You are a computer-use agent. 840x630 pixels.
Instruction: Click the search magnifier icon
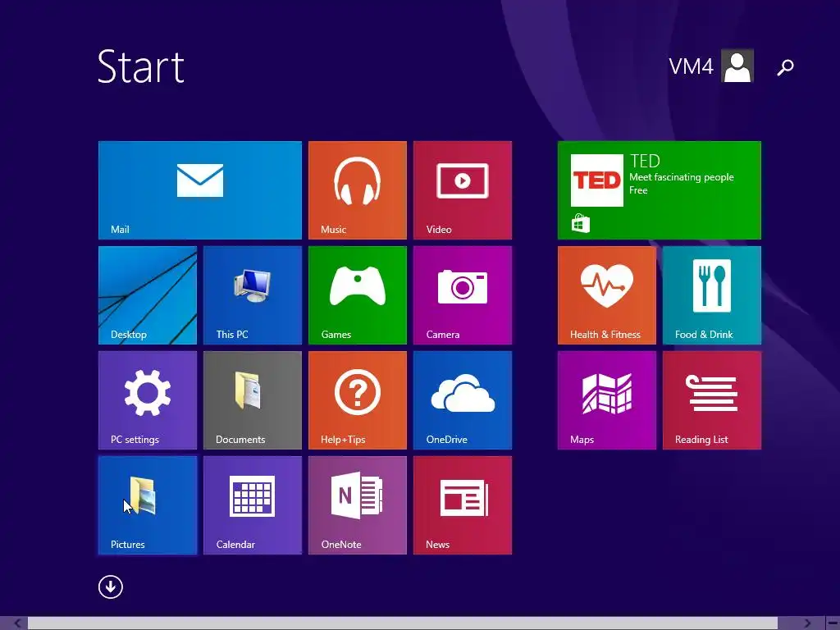coord(785,67)
